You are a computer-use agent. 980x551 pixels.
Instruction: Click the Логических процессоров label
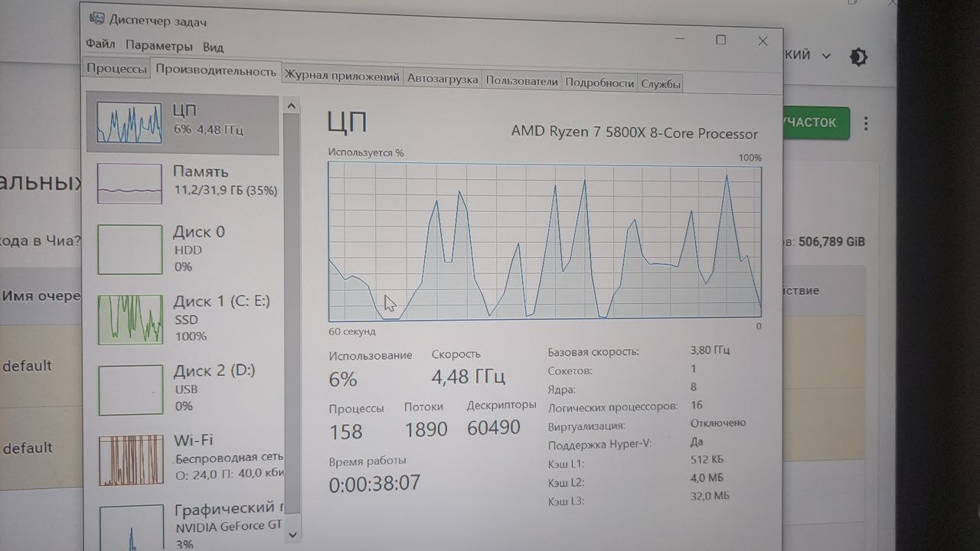612,406
